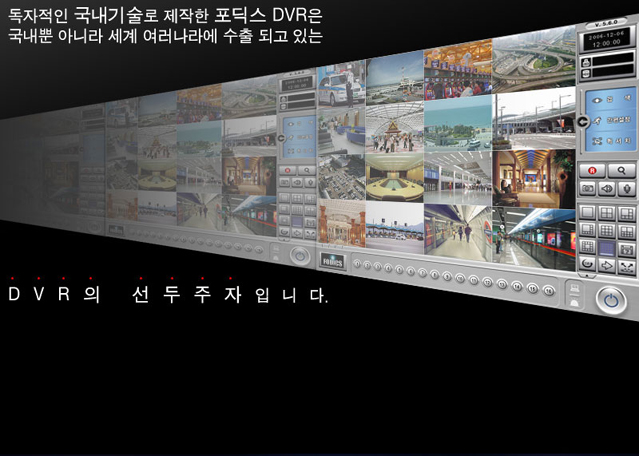Select channel 14 button
This screenshot has width=639, height=456.
tap(517, 286)
